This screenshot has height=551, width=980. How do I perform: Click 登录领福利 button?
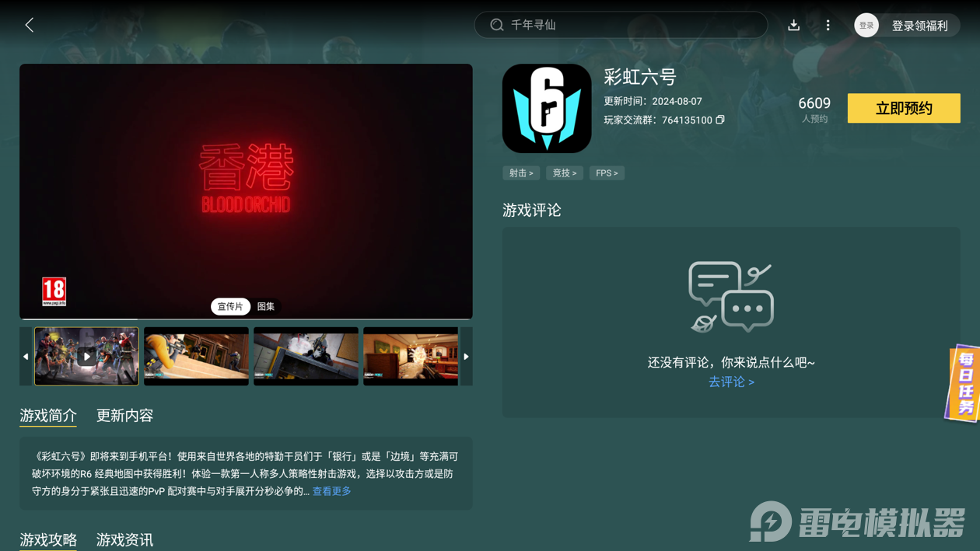point(919,26)
